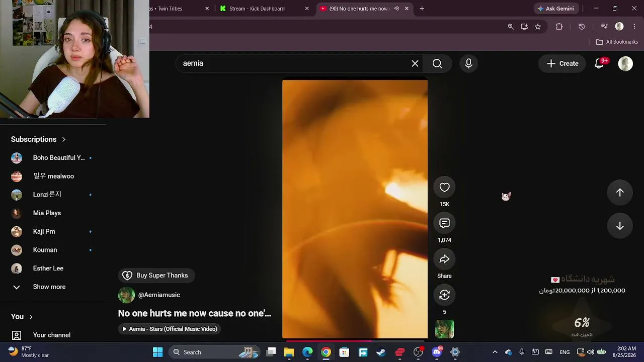This screenshot has width=644, height=362.
Task: Open the Kaji Pm subscription
Action: coord(53,232)
